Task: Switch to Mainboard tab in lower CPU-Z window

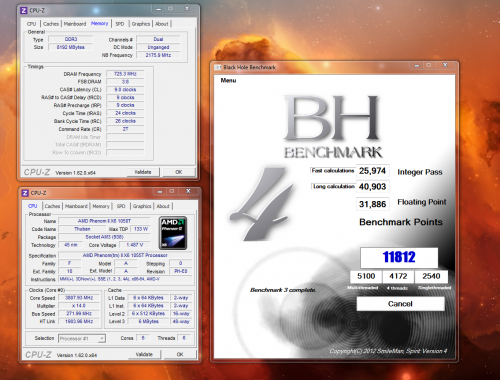Action: point(76,206)
